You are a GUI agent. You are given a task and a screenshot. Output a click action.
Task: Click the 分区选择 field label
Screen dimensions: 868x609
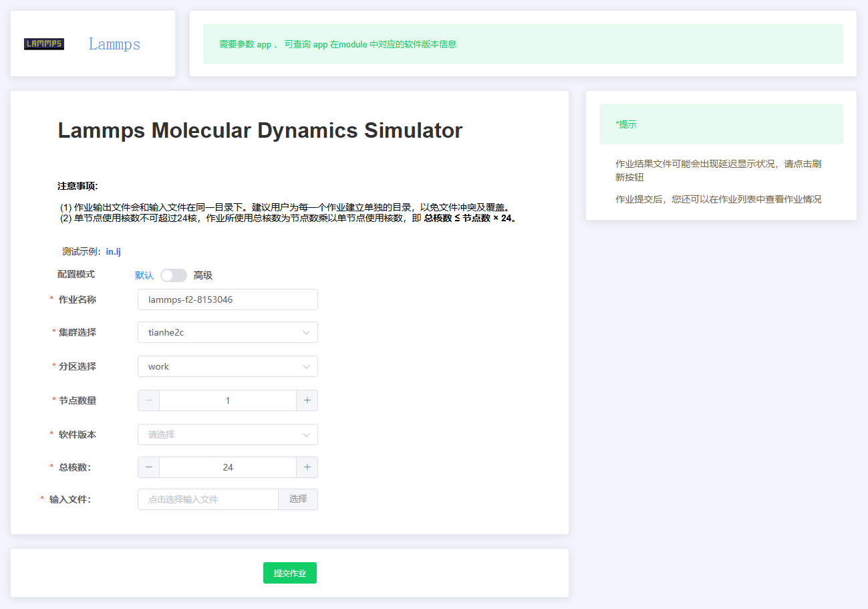click(x=78, y=366)
